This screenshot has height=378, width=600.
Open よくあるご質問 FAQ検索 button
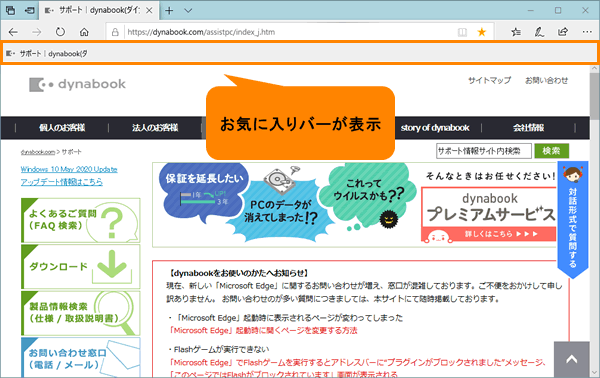point(80,220)
